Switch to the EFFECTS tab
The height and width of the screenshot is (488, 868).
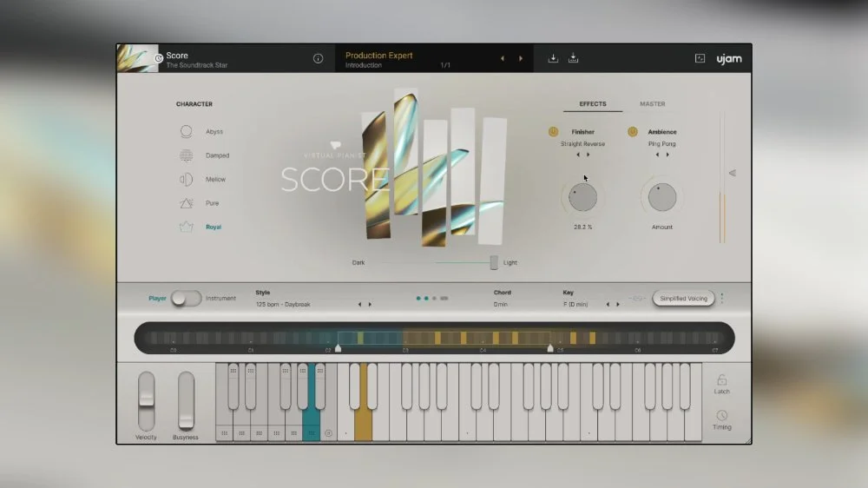(592, 104)
